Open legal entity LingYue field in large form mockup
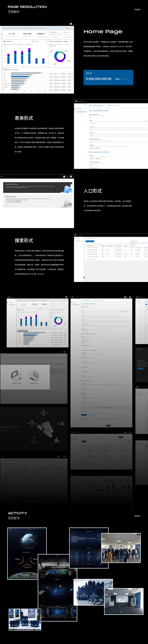148x644 pixels. point(119,165)
